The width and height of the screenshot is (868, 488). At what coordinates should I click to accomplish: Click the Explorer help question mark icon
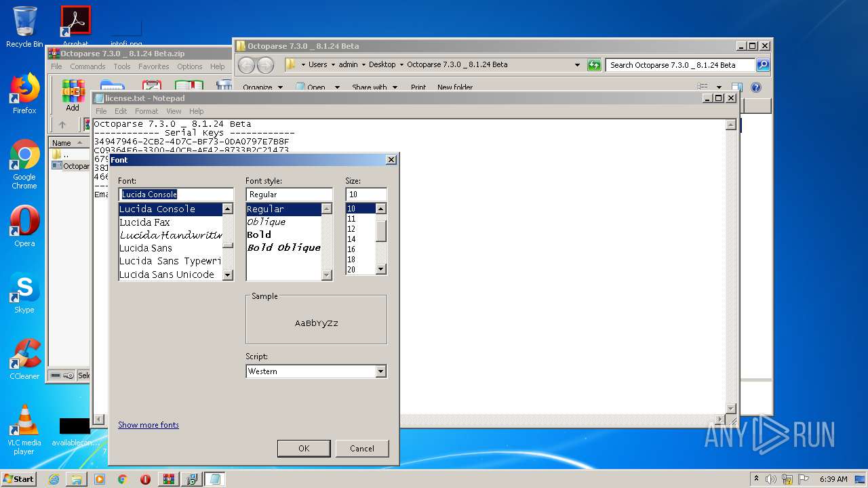tap(756, 87)
